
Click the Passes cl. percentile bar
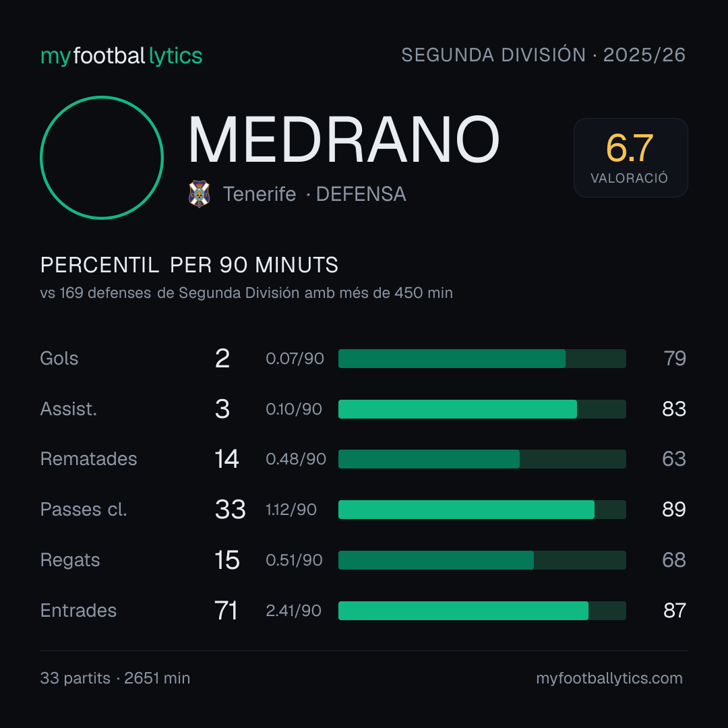(x=482, y=510)
